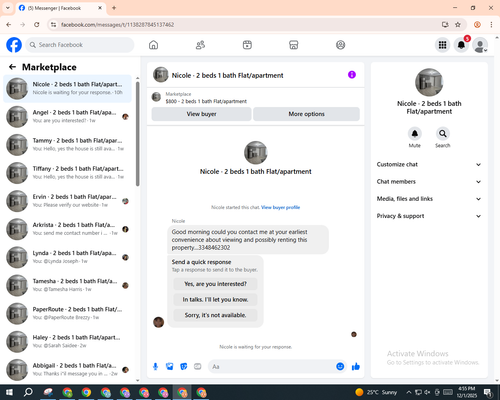Click the View buyer button

point(201,114)
